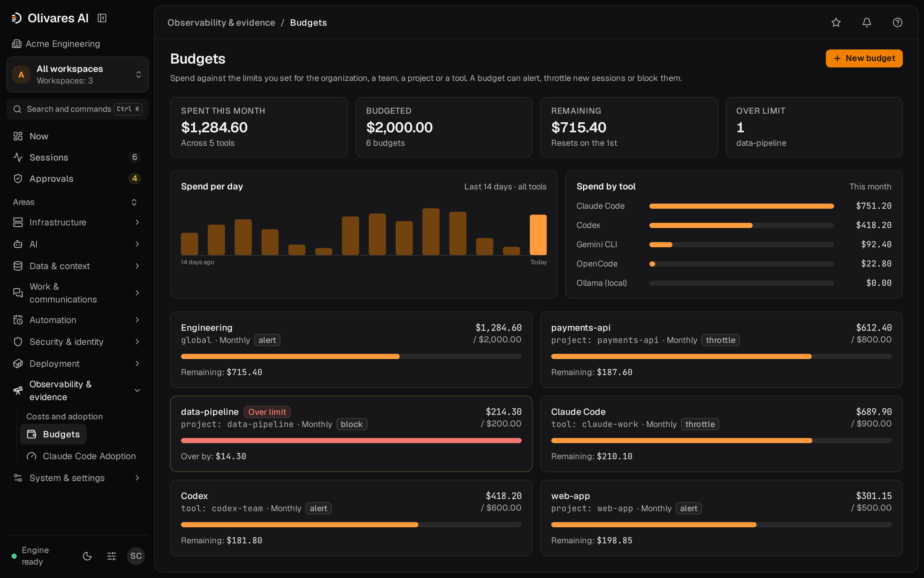924x578 pixels.
Task: Click the New budget button
Action: pyautogui.click(x=864, y=58)
